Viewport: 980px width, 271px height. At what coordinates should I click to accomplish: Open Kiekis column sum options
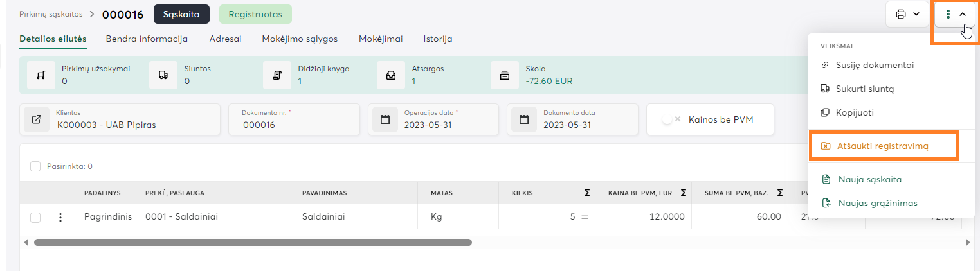pyautogui.click(x=586, y=192)
